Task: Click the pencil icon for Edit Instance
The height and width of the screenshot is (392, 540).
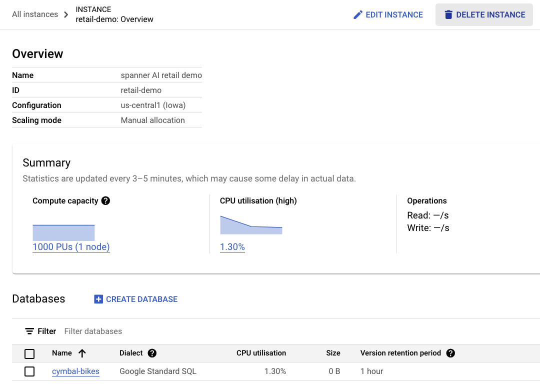Action: pyautogui.click(x=357, y=15)
